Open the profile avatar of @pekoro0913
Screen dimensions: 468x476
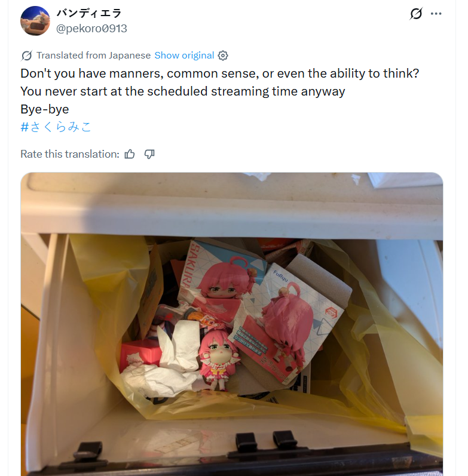coord(35,21)
